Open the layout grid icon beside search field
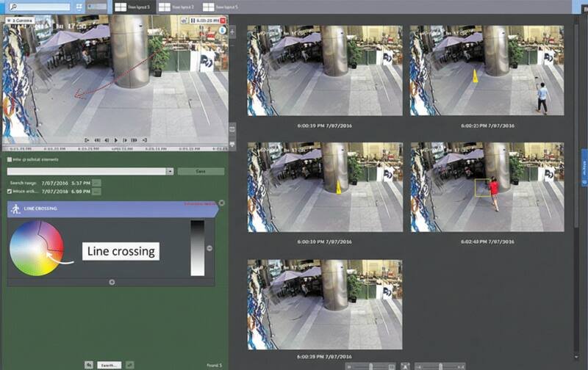 pyautogui.click(x=79, y=7)
